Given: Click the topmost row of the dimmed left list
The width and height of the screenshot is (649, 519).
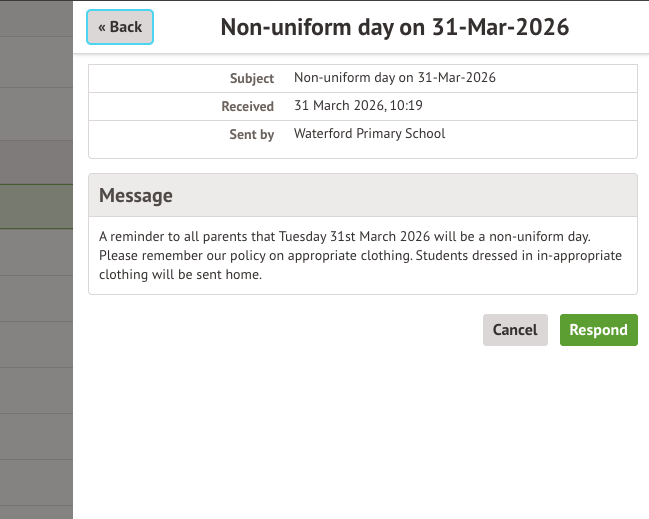Looking at the screenshot, I should 36,18.
